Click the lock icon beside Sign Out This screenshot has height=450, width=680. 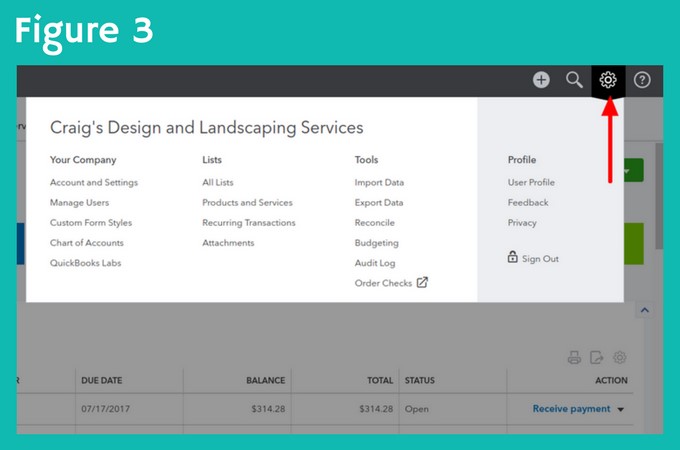(x=512, y=257)
